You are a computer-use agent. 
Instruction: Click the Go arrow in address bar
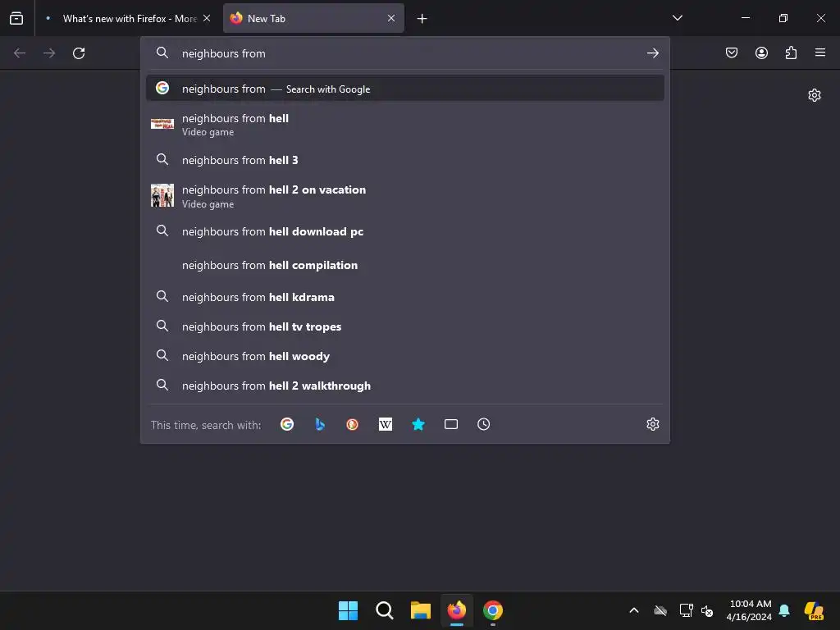pyautogui.click(x=652, y=53)
